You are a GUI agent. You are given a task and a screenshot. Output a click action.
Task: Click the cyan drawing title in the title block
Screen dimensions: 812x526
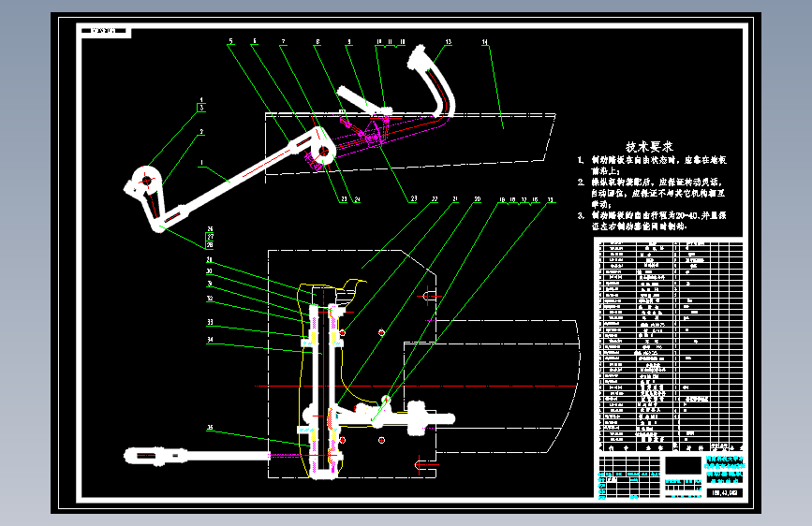coord(725,477)
